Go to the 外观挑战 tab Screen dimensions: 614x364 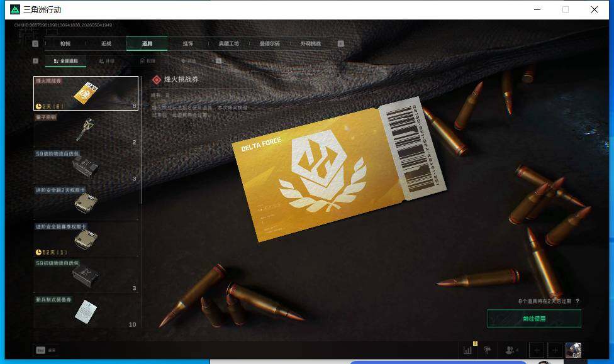[311, 43]
